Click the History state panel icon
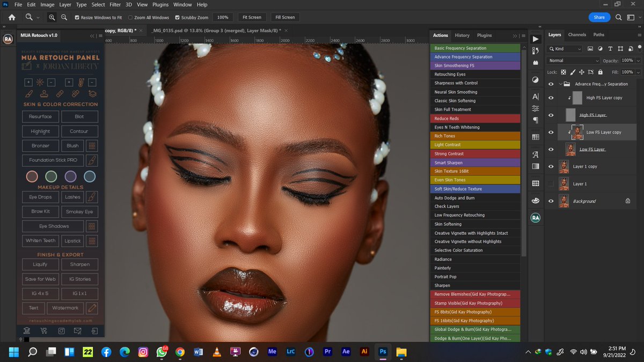The height and width of the screenshot is (362, 644). (535, 51)
